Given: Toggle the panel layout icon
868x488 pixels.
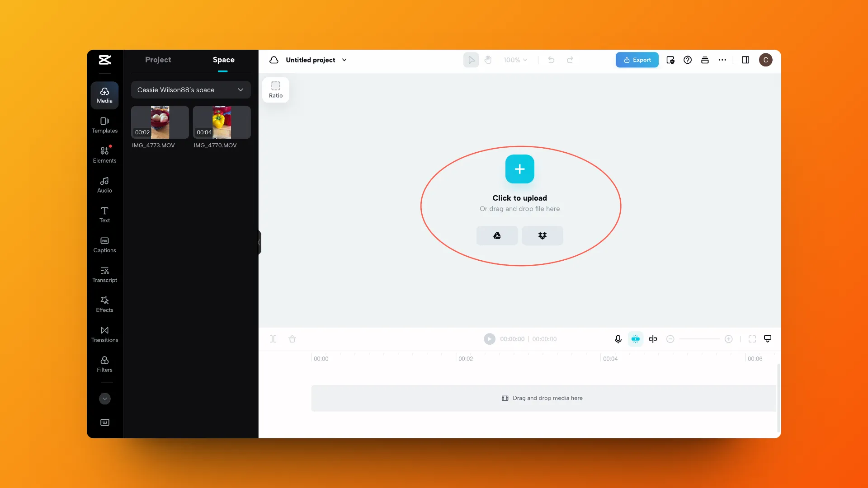Looking at the screenshot, I should (x=745, y=60).
